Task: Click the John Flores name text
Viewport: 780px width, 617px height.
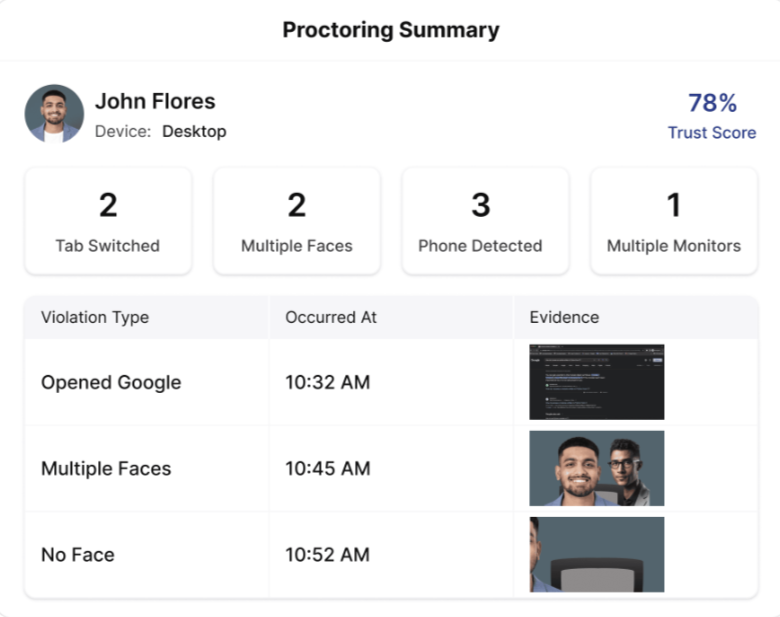Action: coord(155,101)
